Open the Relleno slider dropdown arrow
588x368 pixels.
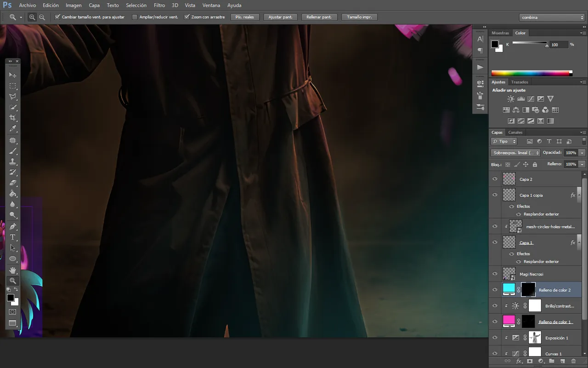click(x=582, y=164)
